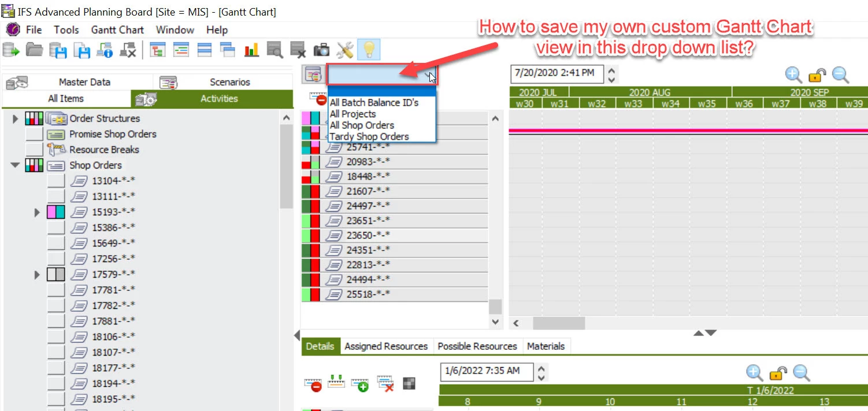The height and width of the screenshot is (411, 868).
Task: Expand the 17579-*-* tree node
Action: click(x=38, y=275)
